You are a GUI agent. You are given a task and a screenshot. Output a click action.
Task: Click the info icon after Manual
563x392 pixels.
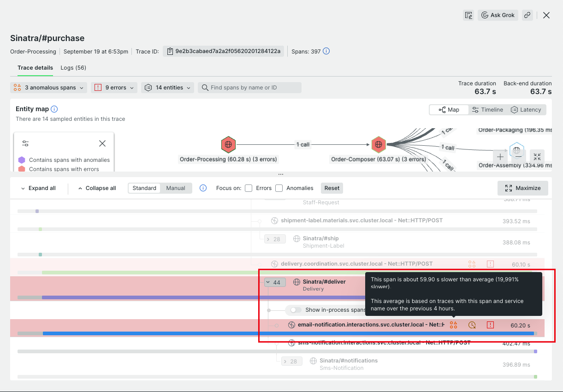tap(203, 188)
